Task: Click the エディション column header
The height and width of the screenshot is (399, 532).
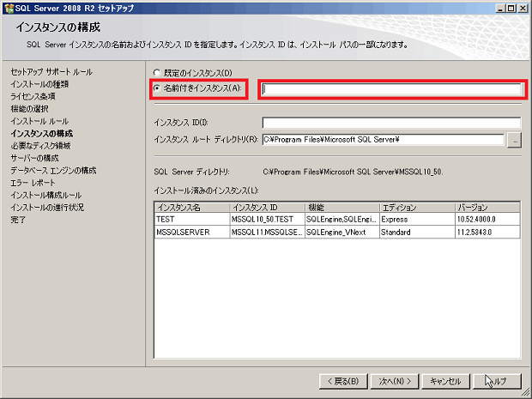Action: pos(417,208)
